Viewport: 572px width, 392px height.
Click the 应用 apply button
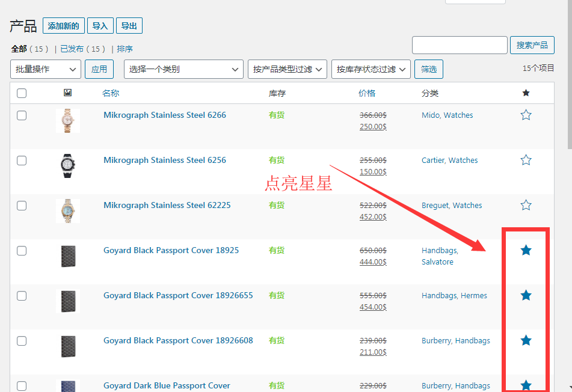99,69
